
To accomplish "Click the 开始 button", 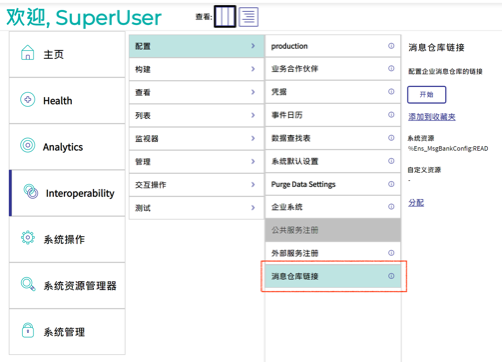I will (426, 95).
